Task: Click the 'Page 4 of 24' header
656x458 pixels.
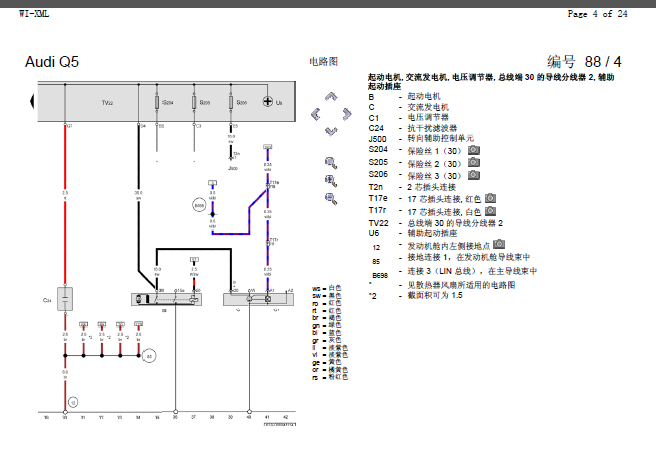Action: pos(597,14)
